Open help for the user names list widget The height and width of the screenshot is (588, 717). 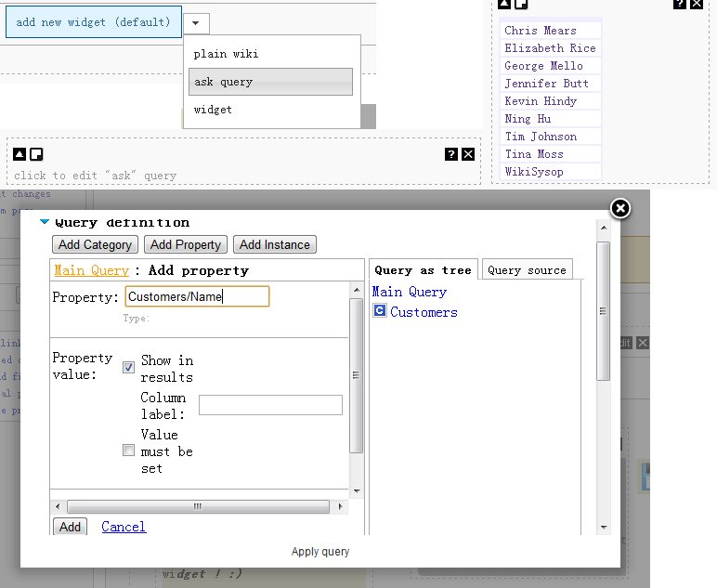click(x=680, y=4)
